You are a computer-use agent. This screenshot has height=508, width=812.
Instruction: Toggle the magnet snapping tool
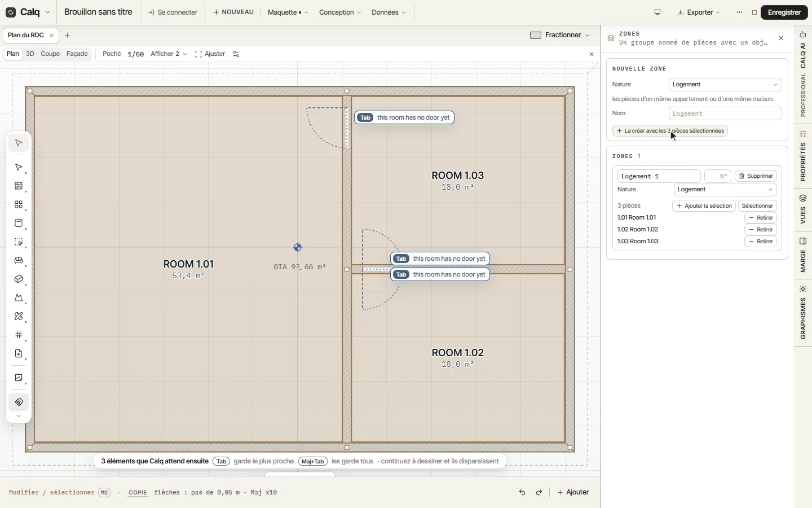coord(19,402)
